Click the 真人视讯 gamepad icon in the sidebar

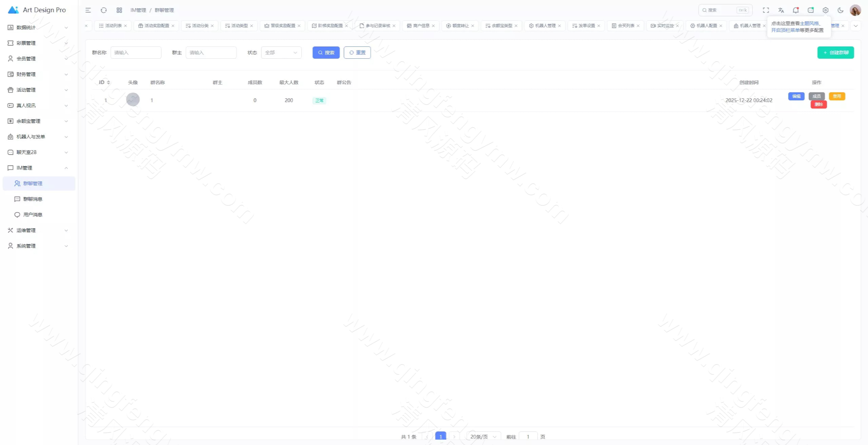point(11,105)
